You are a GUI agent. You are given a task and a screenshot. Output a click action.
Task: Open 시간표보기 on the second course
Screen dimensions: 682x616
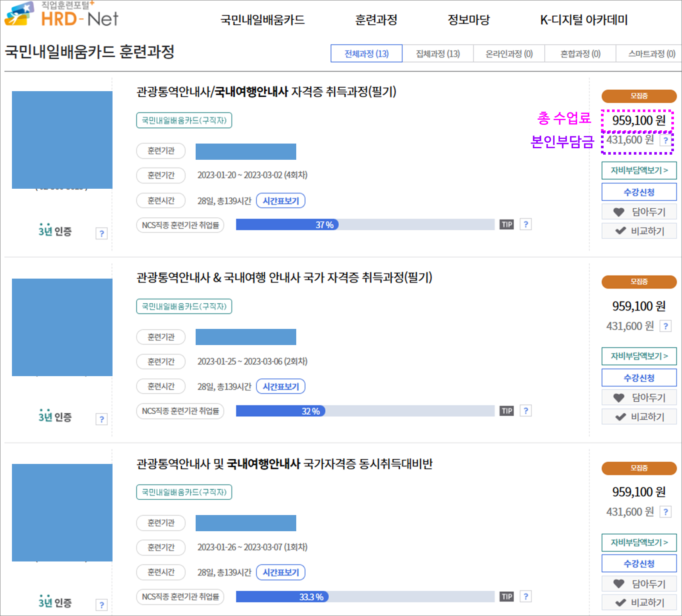click(x=280, y=386)
